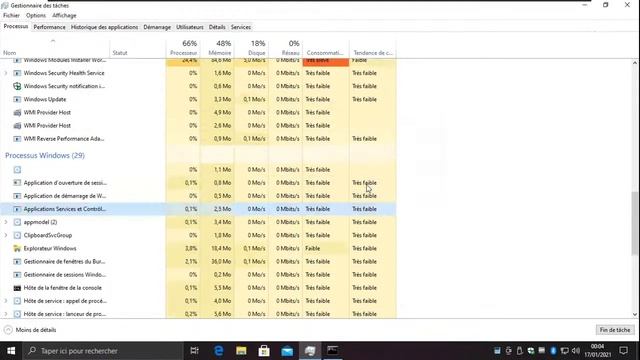
Task: Switch to the Détails tab
Action: 217,27
